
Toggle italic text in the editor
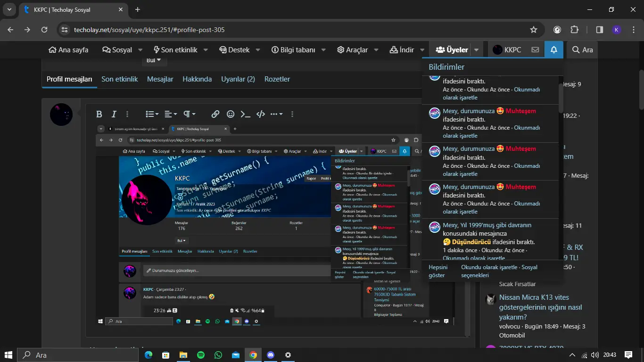pyautogui.click(x=114, y=114)
